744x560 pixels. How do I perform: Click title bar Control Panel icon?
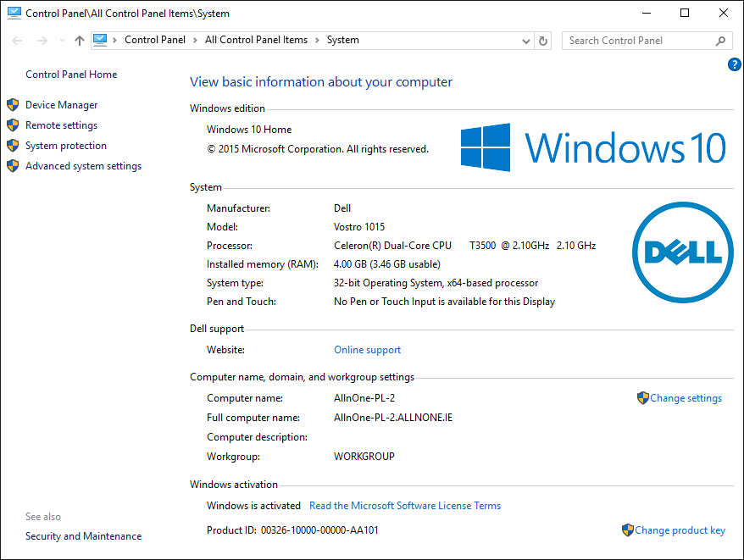[14, 13]
